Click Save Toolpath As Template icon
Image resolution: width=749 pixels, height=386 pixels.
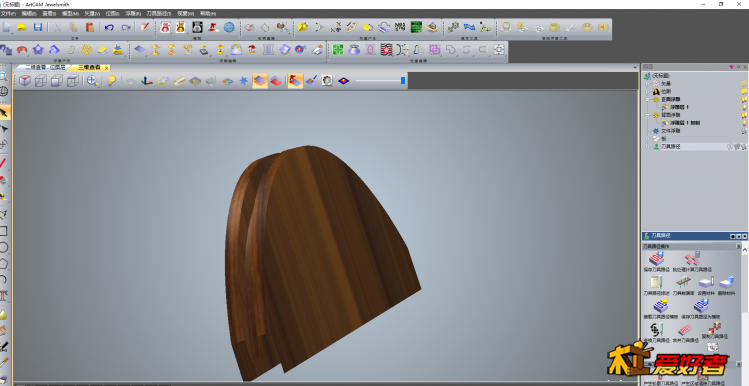pyautogui.click(x=701, y=306)
